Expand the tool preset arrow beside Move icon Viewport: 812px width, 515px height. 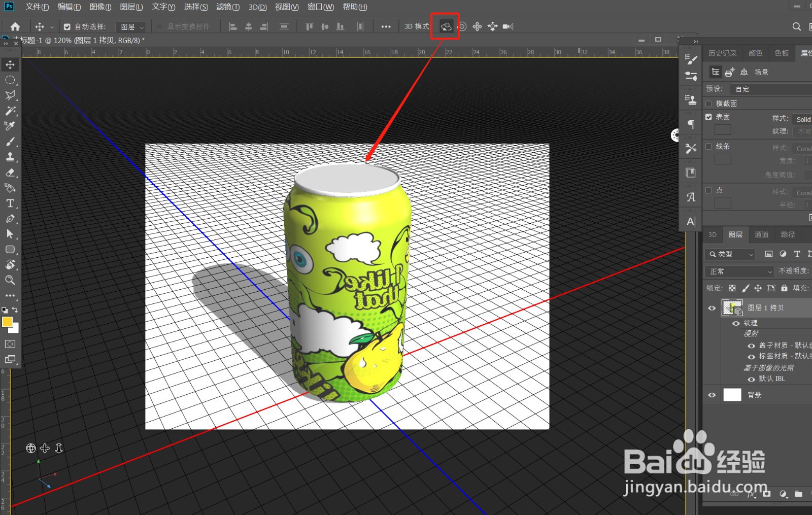pyautogui.click(x=52, y=27)
